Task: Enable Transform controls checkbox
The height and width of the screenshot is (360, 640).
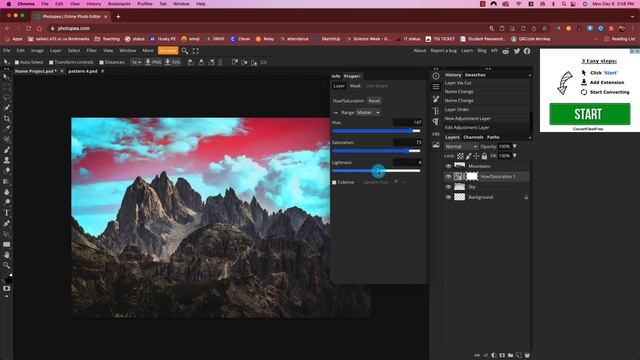Action: click(51, 62)
